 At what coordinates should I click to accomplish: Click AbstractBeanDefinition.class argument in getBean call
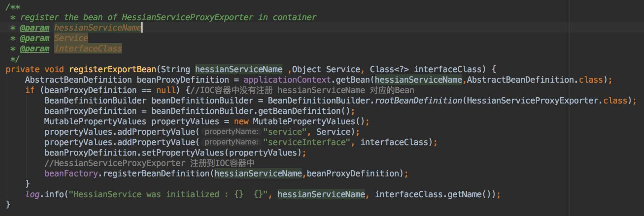tap(535, 80)
